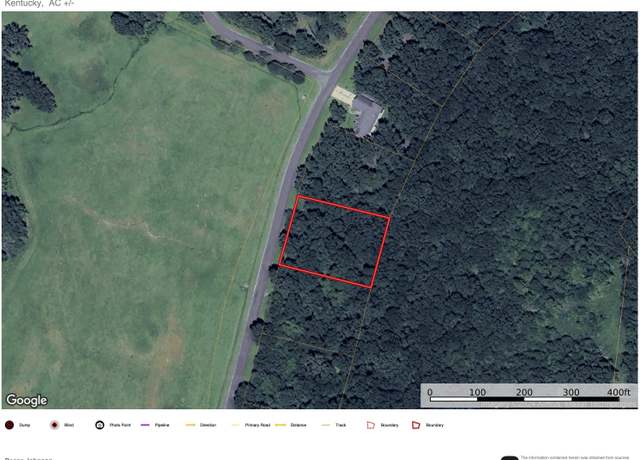Click the red spot legend icon beside Dump
640x460 pixels.
(54, 425)
